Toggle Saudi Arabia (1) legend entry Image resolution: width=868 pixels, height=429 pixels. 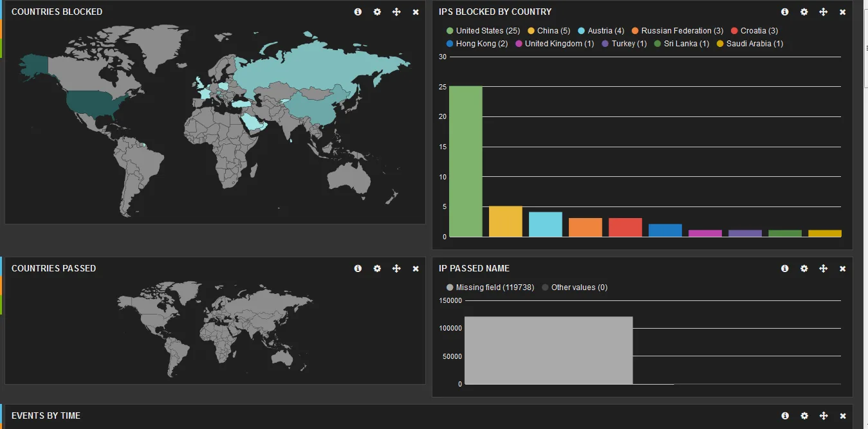[750, 44]
